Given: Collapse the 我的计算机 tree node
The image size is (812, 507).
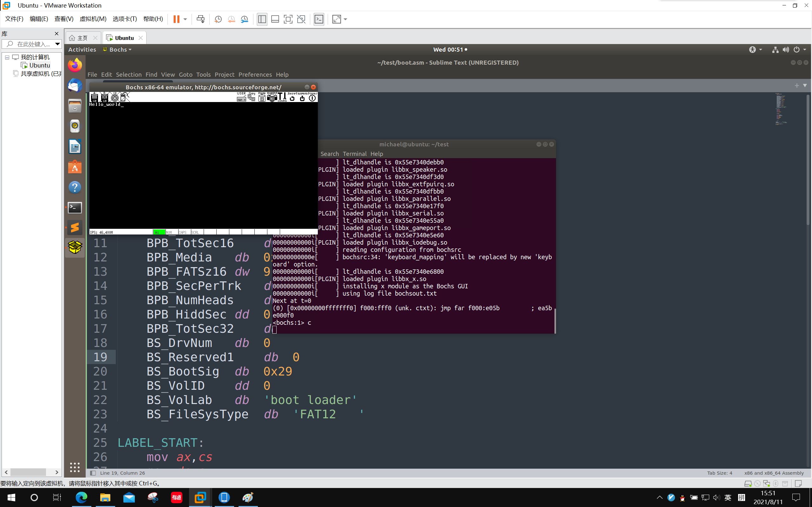Looking at the screenshot, I should coord(7,57).
